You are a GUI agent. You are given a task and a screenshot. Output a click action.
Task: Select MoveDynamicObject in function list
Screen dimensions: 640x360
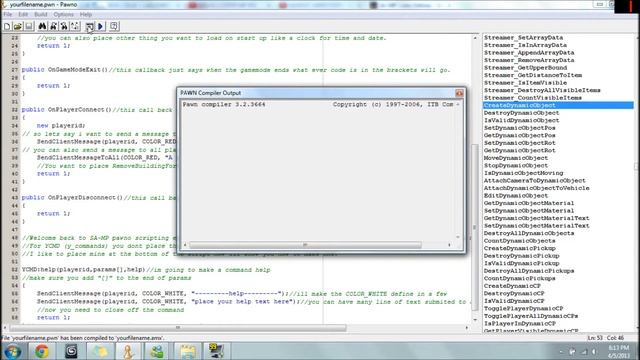[x=516, y=158]
